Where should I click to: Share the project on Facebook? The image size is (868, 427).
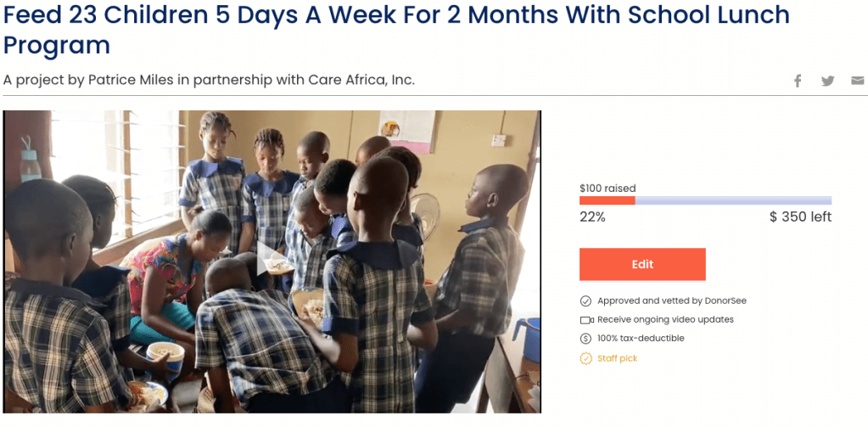point(798,81)
